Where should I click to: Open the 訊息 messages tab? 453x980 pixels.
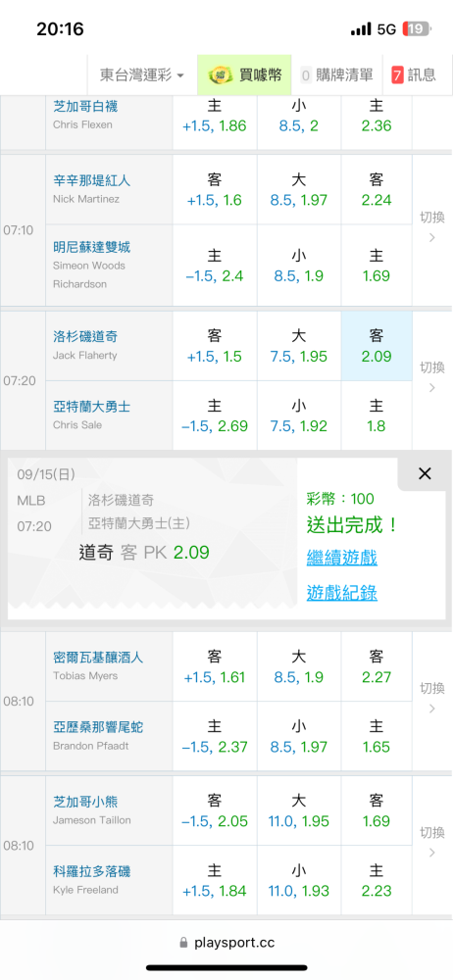pyautogui.click(x=414, y=75)
